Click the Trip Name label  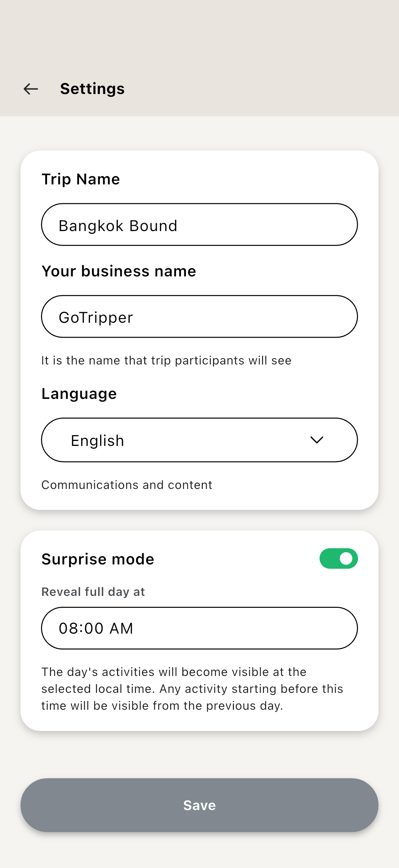[x=80, y=179]
